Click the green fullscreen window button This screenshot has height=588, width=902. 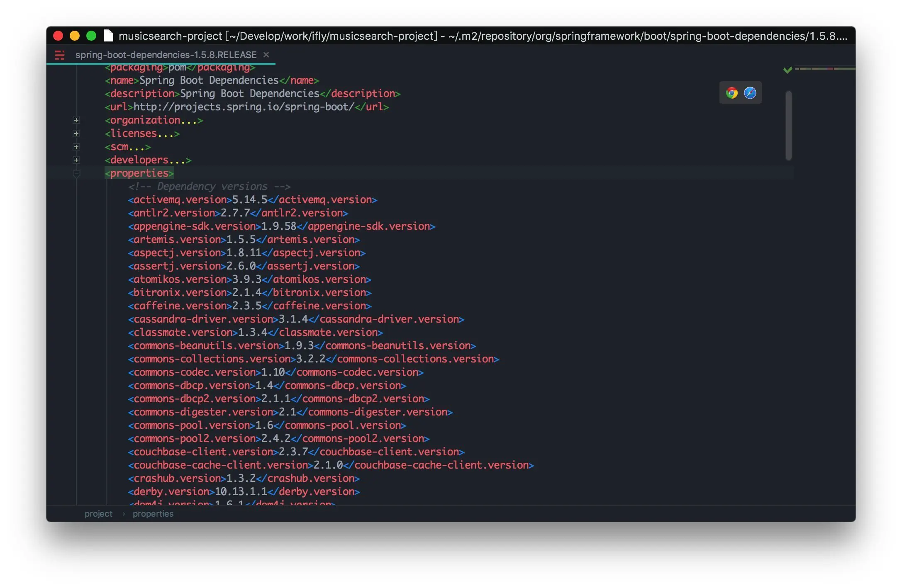tap(91, 36)
